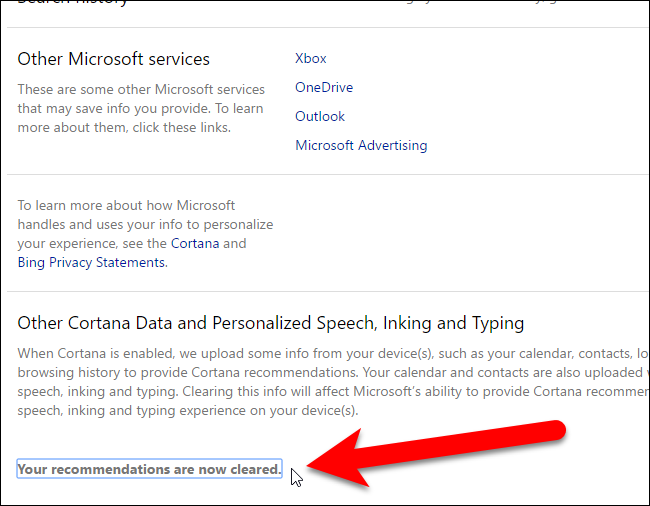The image size is (650, 506).
Task: Click the 'Your recommendations are now cleared' message
Action: click(149, 469)
